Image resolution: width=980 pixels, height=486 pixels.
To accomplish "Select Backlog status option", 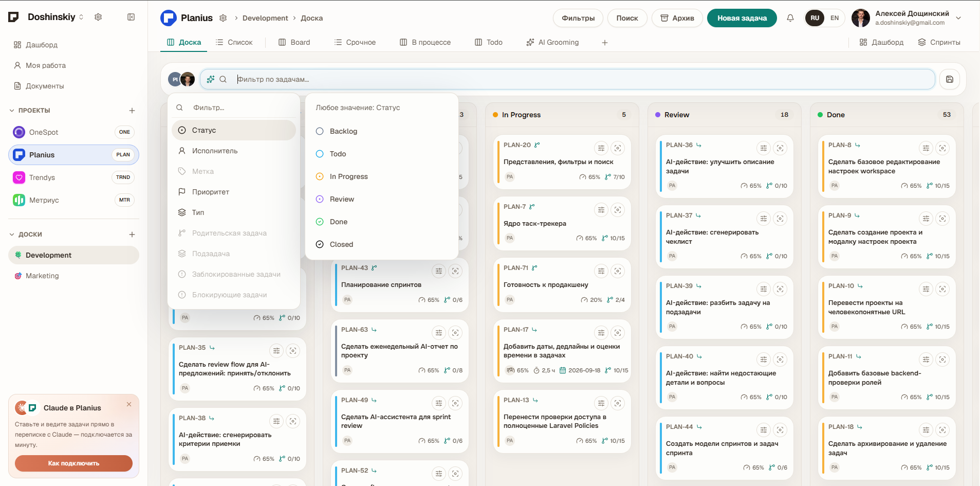I will pos(381,131).
